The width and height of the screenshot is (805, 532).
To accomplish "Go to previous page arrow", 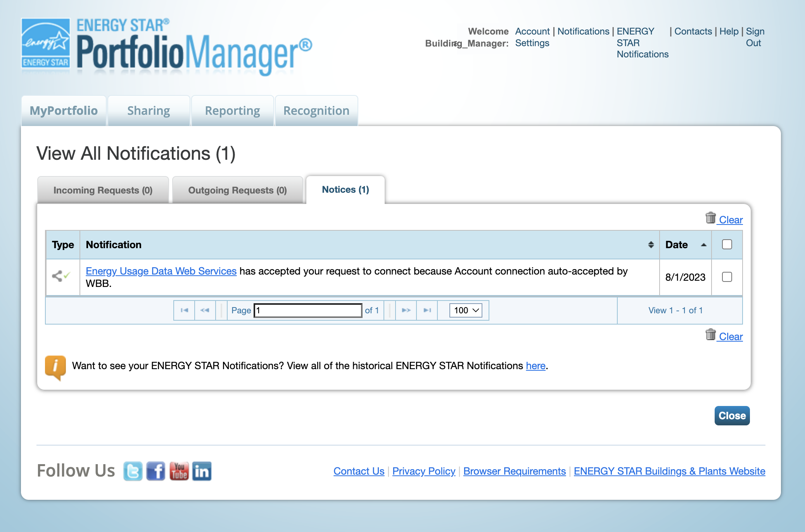I will [x=205, y=310].
